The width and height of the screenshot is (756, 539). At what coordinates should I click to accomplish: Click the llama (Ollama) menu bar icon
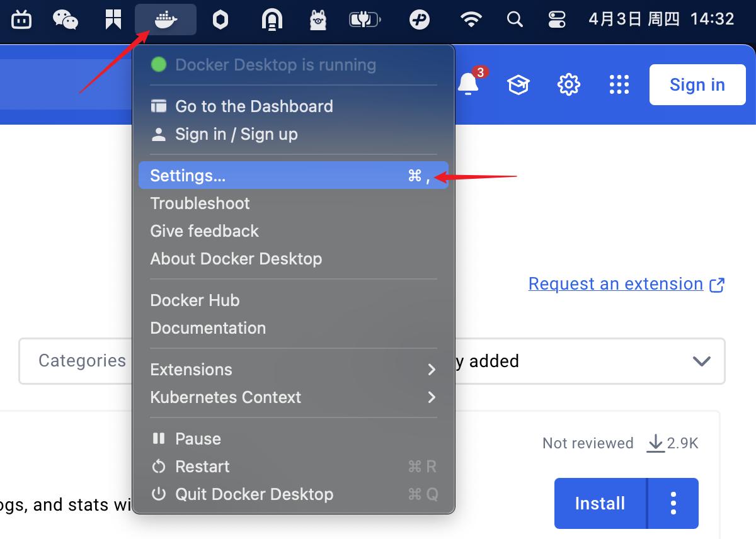click(318, 20)
